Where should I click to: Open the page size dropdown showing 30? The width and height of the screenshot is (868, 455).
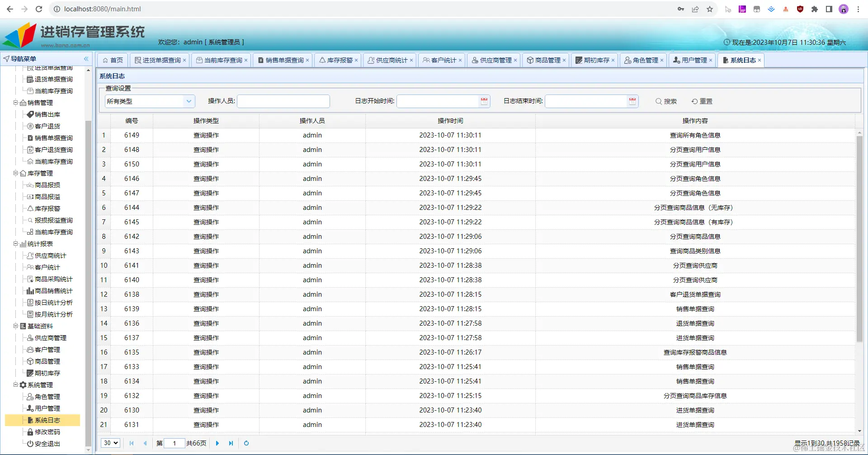click(x=111, y=443)
